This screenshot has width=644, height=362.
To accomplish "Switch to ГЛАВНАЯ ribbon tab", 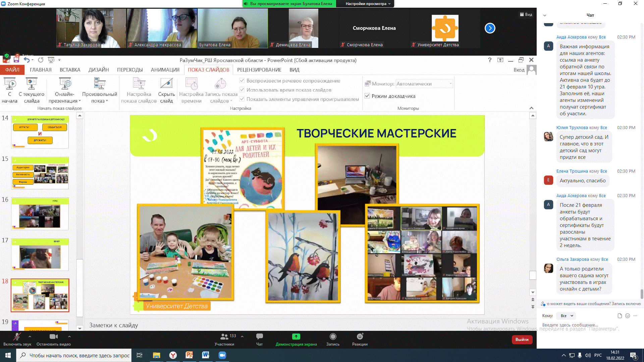I will 41,70.
